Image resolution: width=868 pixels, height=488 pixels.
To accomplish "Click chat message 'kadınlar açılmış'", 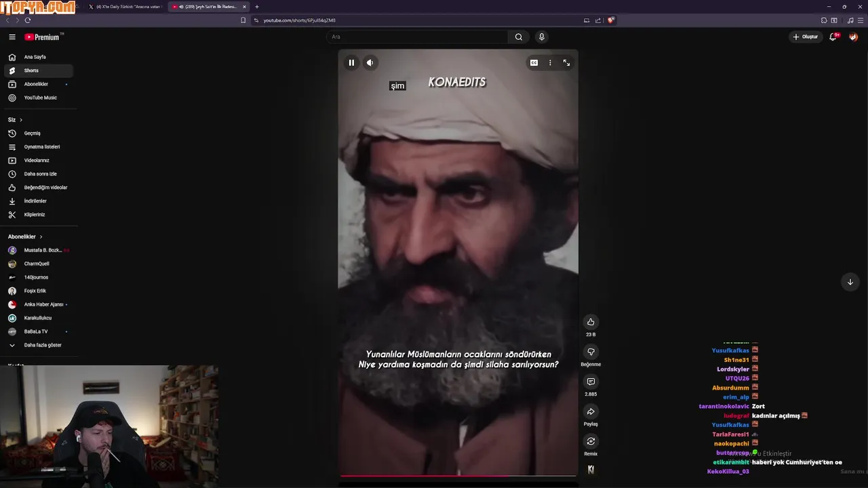I will 776,415.
